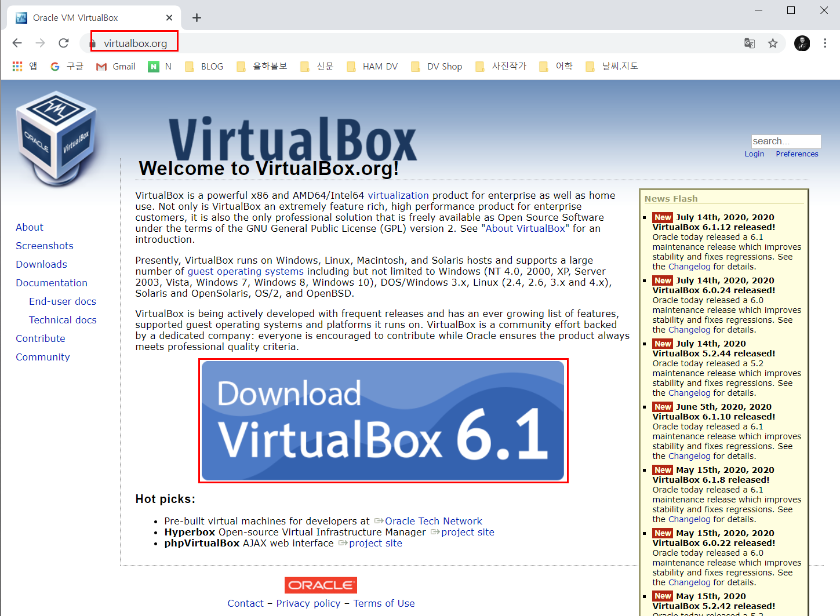Open Changelog link for VirtualBox 6.1.8
Image resolution: width=840 pixels, height=616 pixels.
tap(689, 519)
